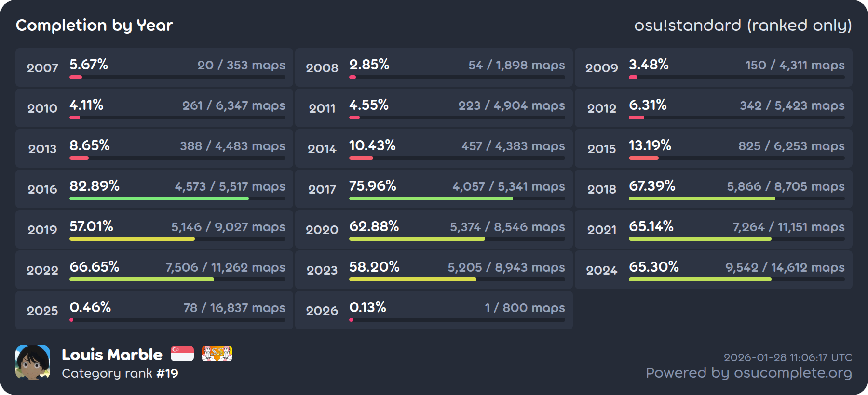Select the 2007 year label

[42, 68]
